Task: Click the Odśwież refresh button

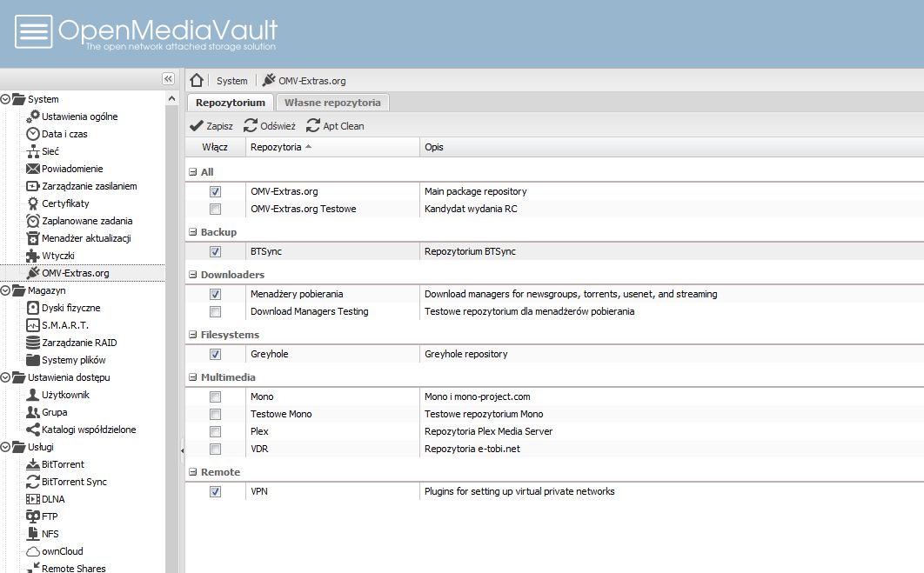Action: point(270,126)
